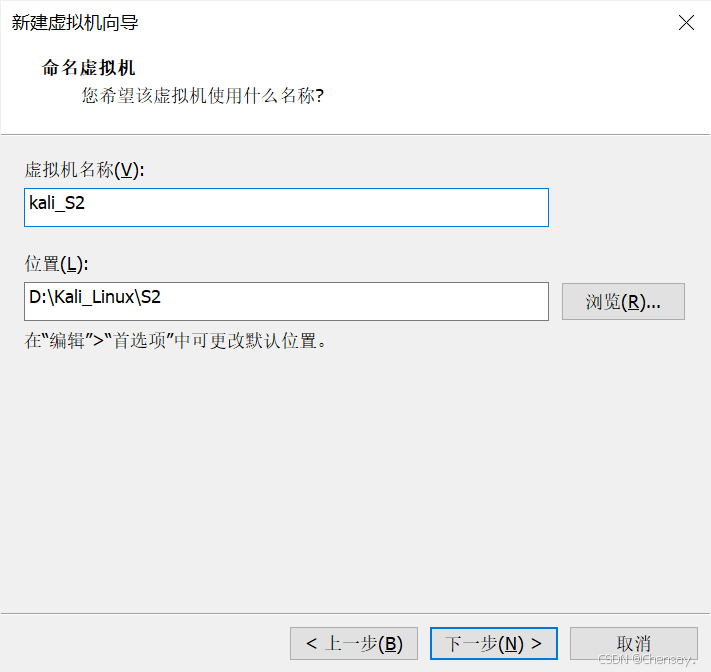Continue with the 下一步(N) button
Viewport: 711px width, 672px height.
(x=493, y=643)
